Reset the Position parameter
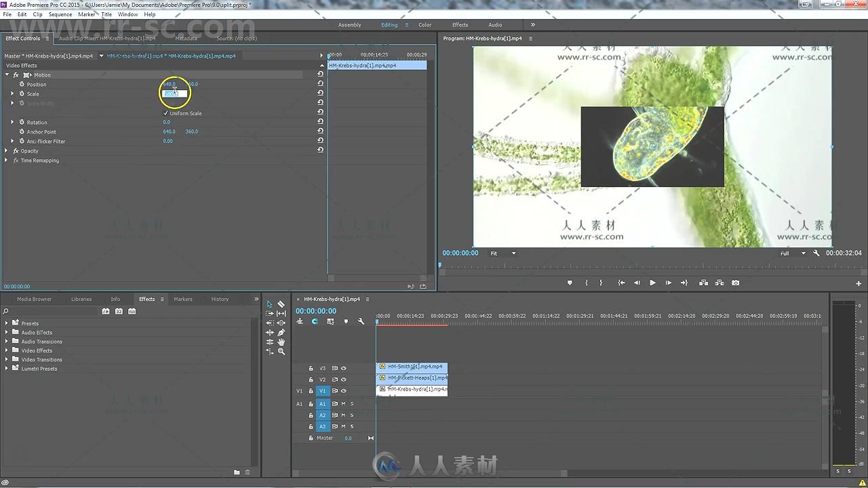The width and height of the screenshot is (868, 488). (x=320, y=84)
